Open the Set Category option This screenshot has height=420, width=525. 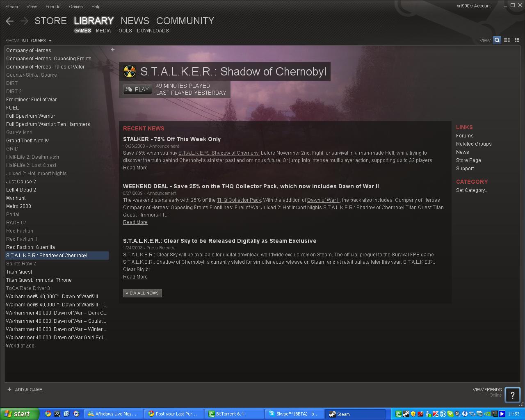pos(472,190)
